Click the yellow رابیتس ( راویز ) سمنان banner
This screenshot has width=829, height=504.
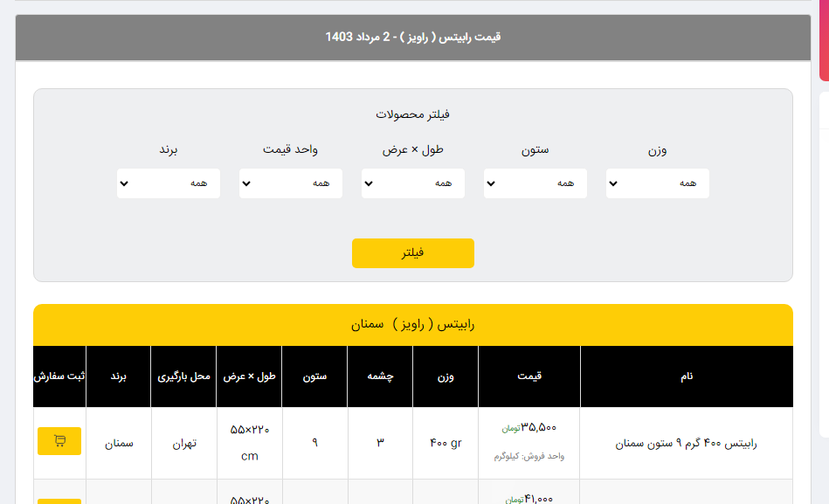[412, 325]
